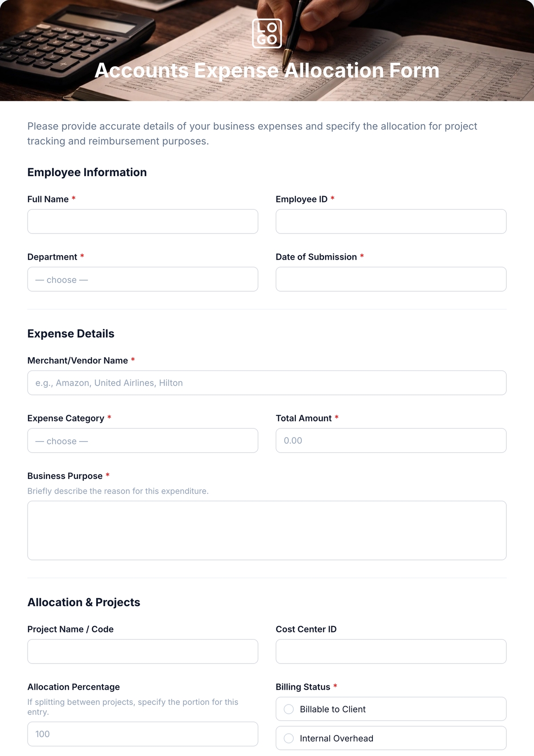Click the Employee Information section heading
534x756 pixels.
tap(87, 172)
